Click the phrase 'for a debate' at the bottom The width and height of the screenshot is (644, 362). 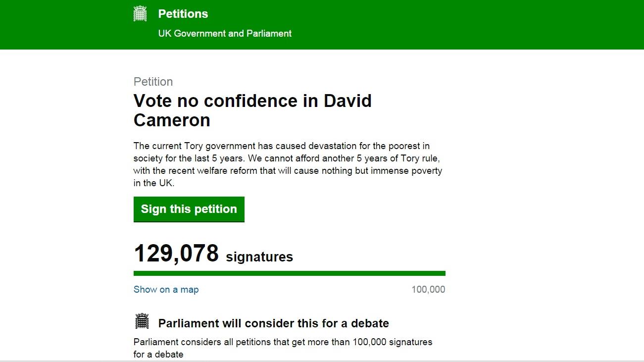click(158, 355)
